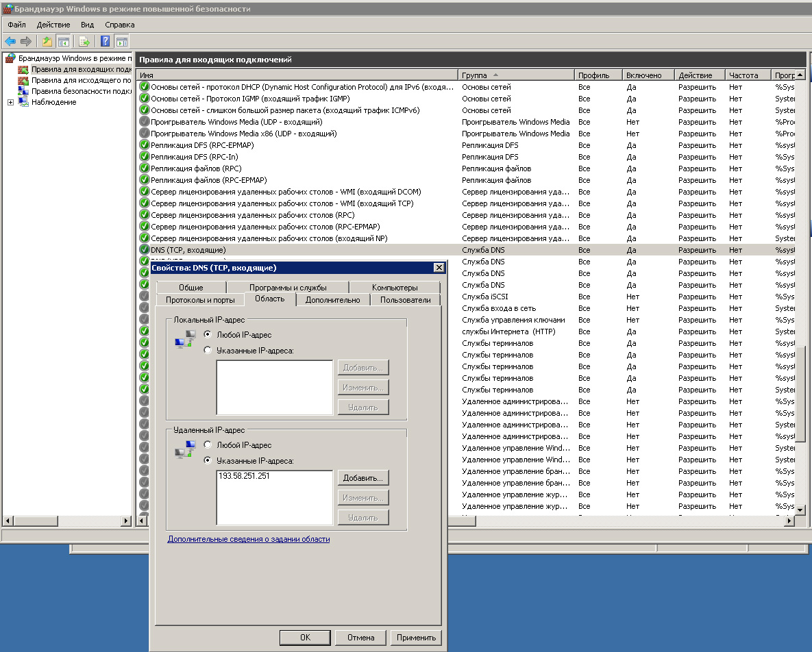Click the Применить button

[x=417, y=638]
